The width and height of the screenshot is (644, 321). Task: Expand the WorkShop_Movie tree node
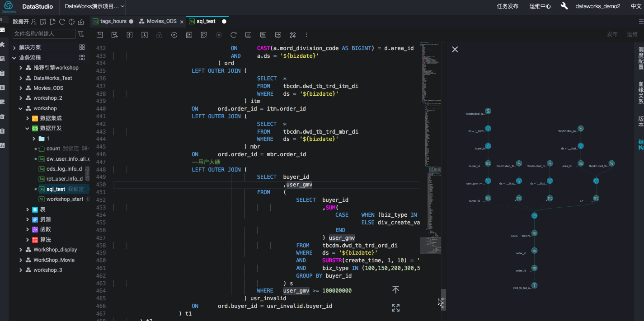click(x=21, y=260)
